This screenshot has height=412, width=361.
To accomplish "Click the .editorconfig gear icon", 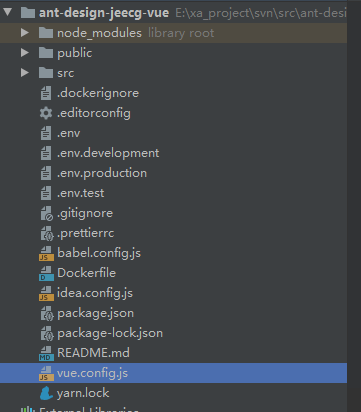I will pyautogui.click(x=46, y=113).
